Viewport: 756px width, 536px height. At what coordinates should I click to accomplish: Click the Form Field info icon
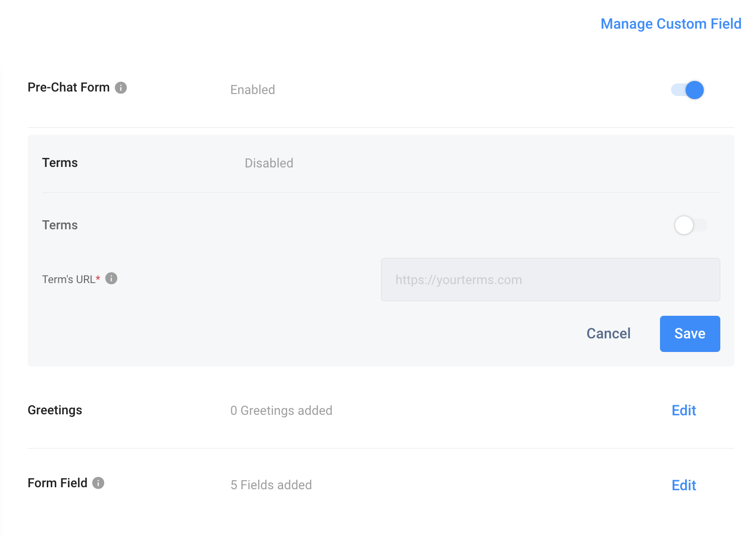pos(98,483)
